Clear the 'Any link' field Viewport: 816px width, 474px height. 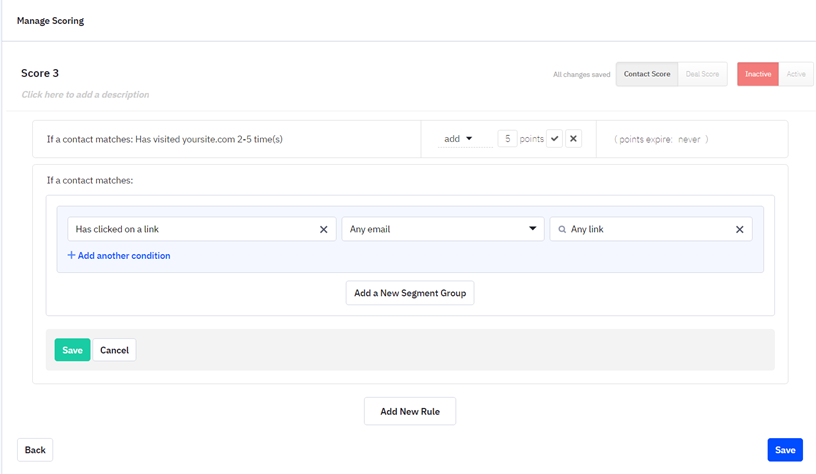[739, 229]
